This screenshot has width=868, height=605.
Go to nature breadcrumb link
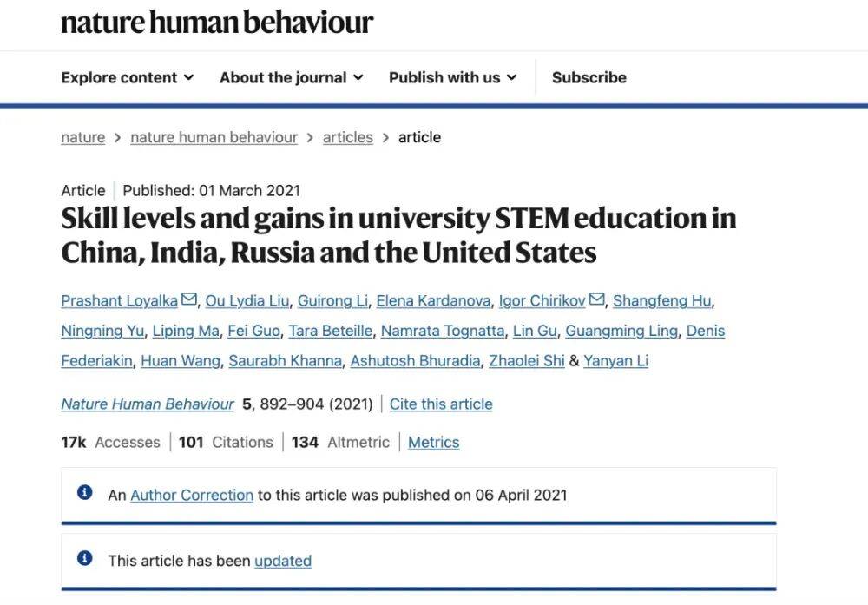[x=82, y=137]
